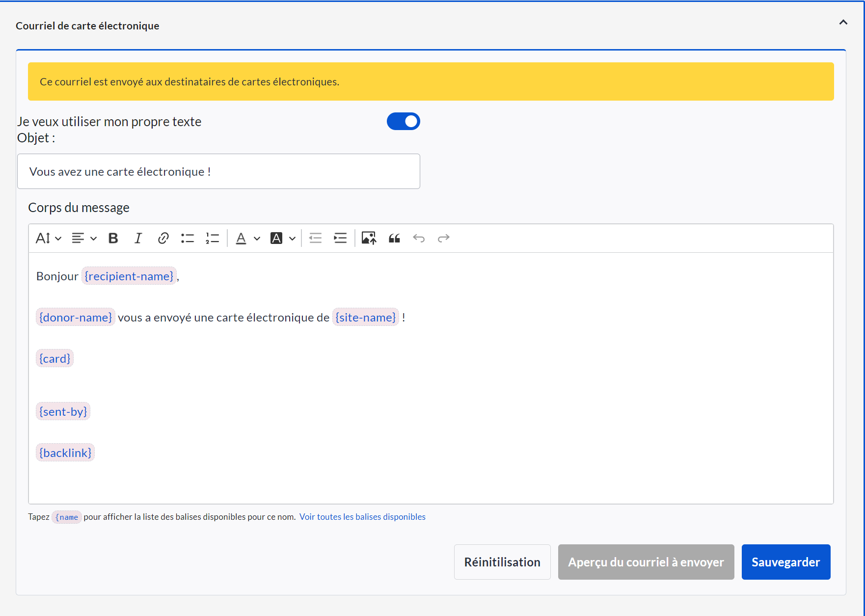This screenshot has width=865, height=616.
Task: Undo the last edit
Action: click(x=419, y=239)
